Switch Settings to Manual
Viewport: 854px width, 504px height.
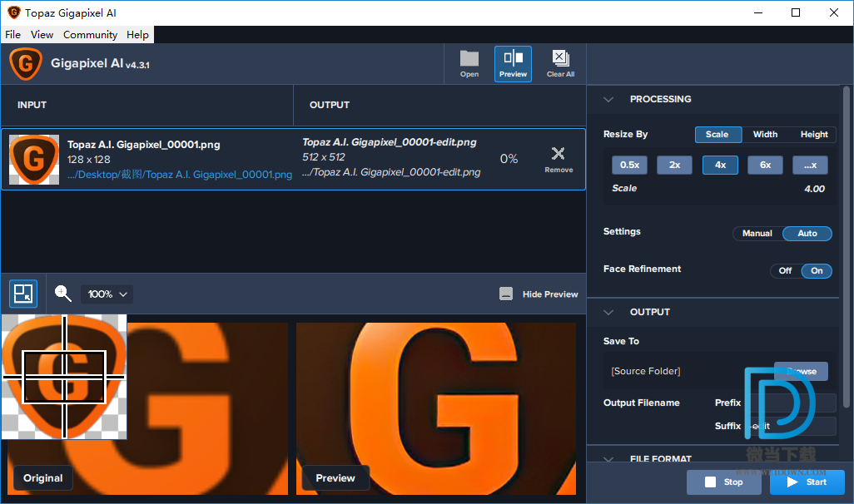point(757,234)
